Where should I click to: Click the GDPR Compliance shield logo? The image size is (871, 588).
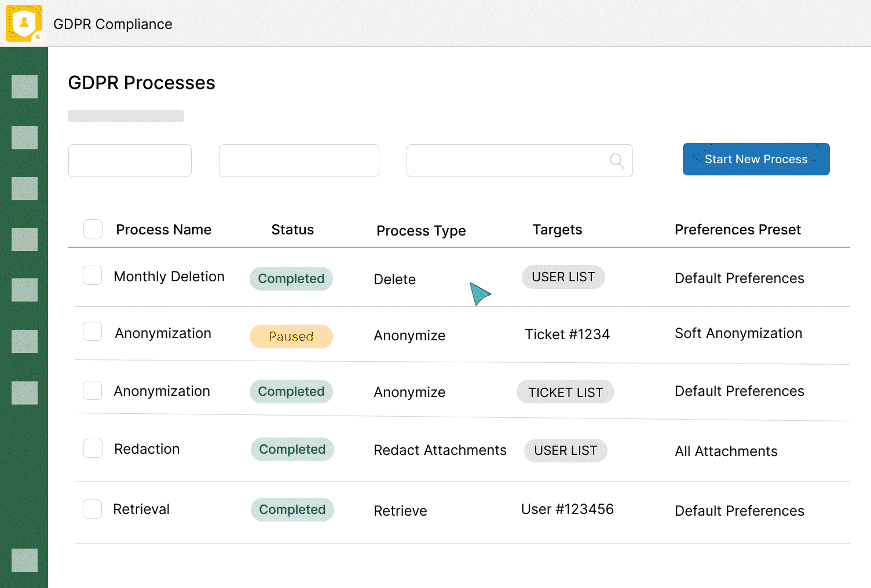[24, 24]
